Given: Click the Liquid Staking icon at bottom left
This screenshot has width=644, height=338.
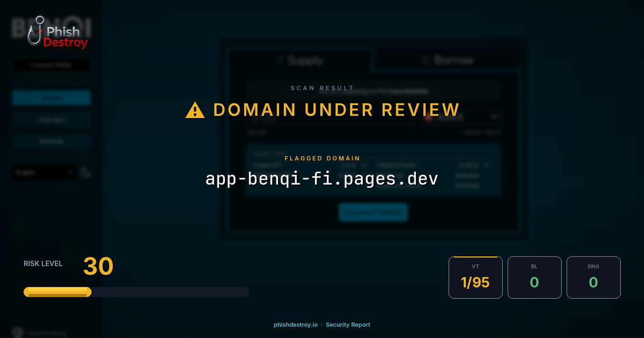Looking at the screenshot, I should pyautogui.click(x=17, y=333).
